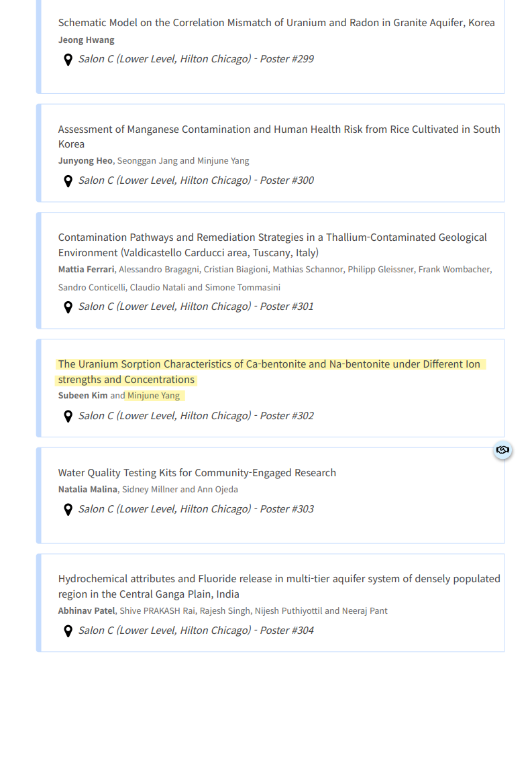Click the location pin for Poster #303
This screenshot has width=532, height=760.
[68, 510]
